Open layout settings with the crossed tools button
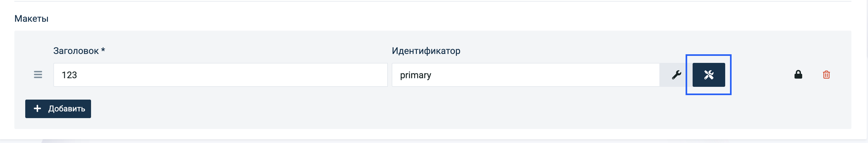The height and width of the screenshot is (143, 868). tap(709, 75)
